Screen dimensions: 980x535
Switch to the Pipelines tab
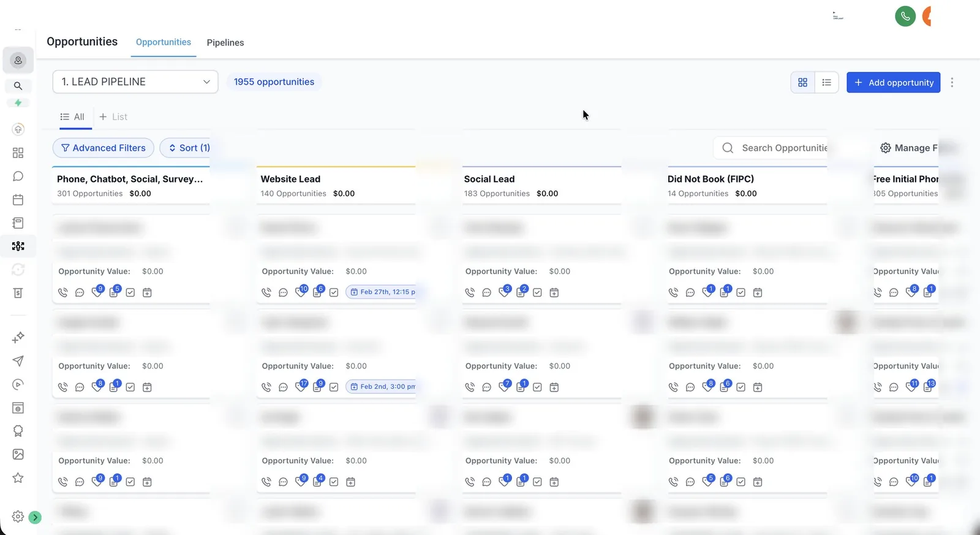click(225, 42)
